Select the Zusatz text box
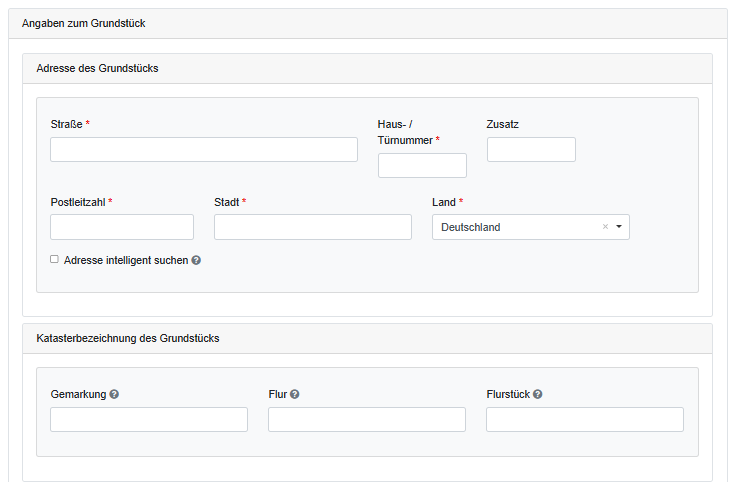This screenshot has height=482, width=736. (531, 150)
